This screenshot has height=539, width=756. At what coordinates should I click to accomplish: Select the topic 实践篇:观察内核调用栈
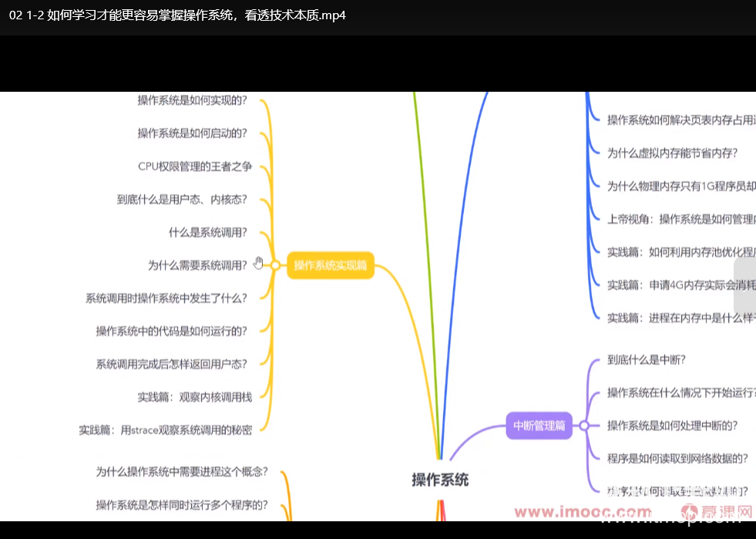point(195,397)
